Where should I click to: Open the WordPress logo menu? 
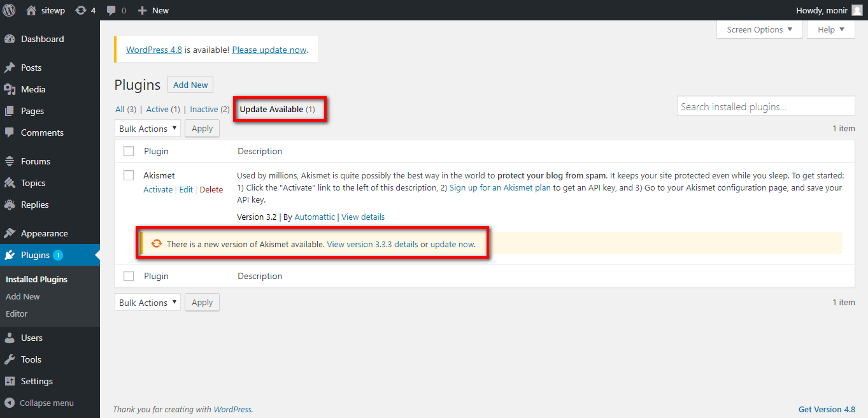coord(10,10)
